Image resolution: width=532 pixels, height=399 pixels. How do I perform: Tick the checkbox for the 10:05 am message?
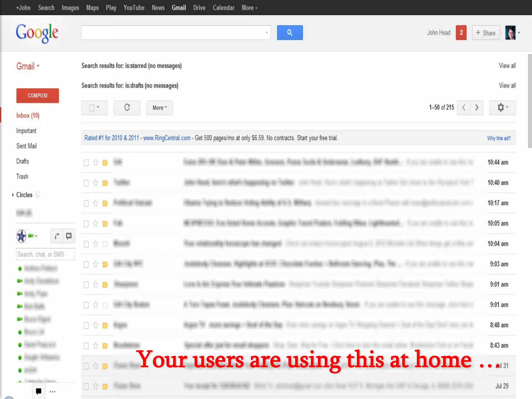86,224
